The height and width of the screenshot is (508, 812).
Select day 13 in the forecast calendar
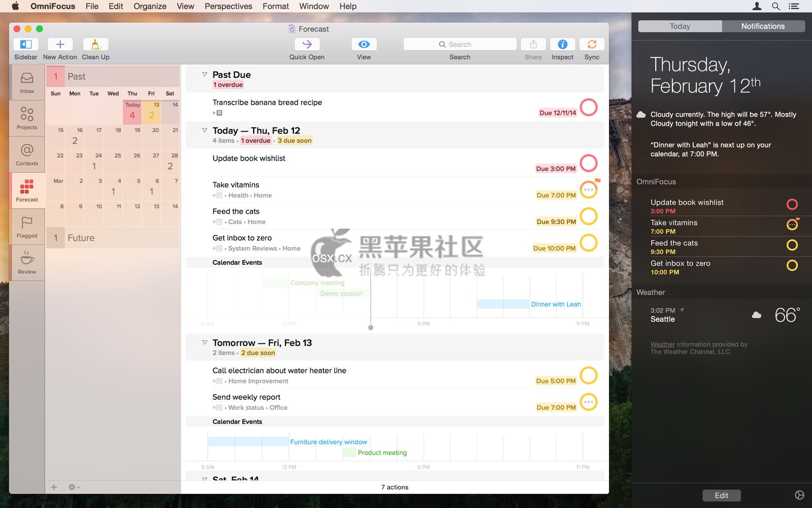click(151, 112)
